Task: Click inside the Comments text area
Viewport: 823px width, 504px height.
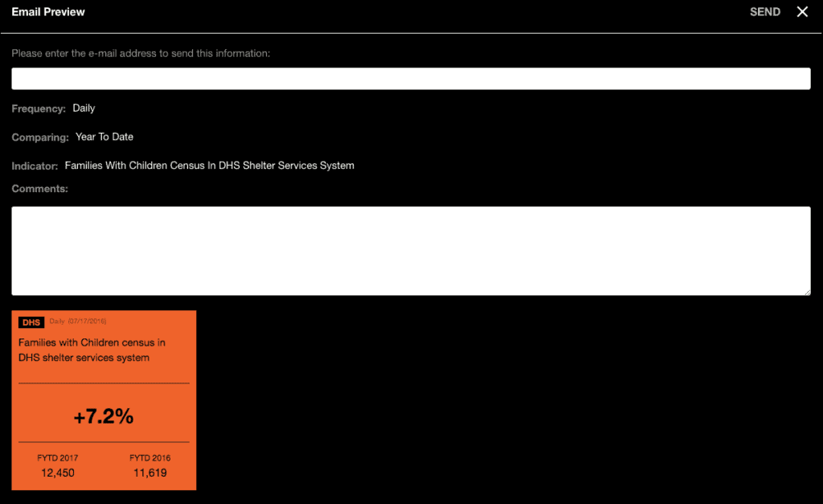Action: (x=411, y=250)
